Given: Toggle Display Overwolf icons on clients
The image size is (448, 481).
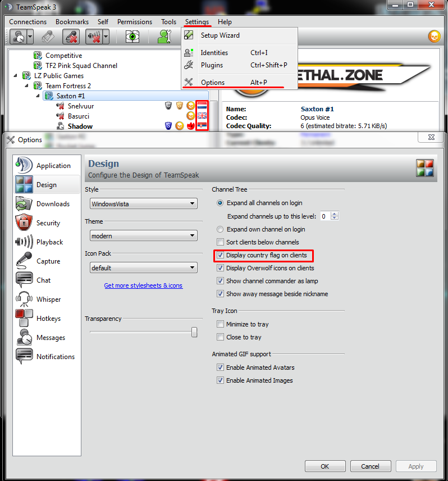Looking at the screenshot, I should 220,268.
